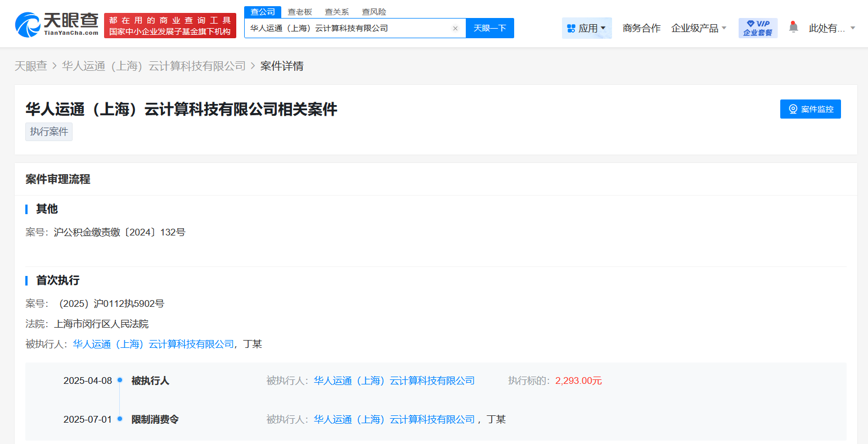This screenshot has height=444, width=868.
Task: Click the red banner slogan image
Action: [x=170, y=26]
